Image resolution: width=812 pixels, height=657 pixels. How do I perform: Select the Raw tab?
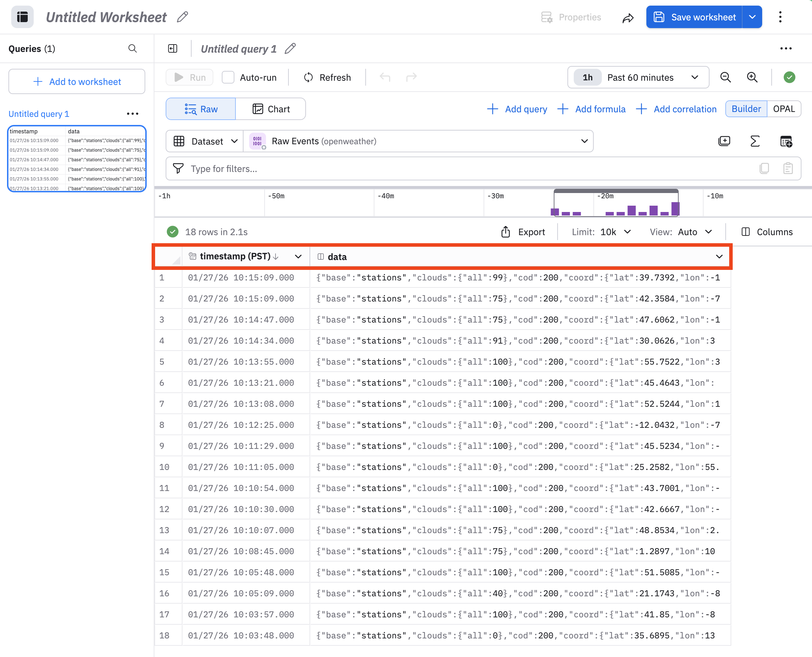point(201,109)
